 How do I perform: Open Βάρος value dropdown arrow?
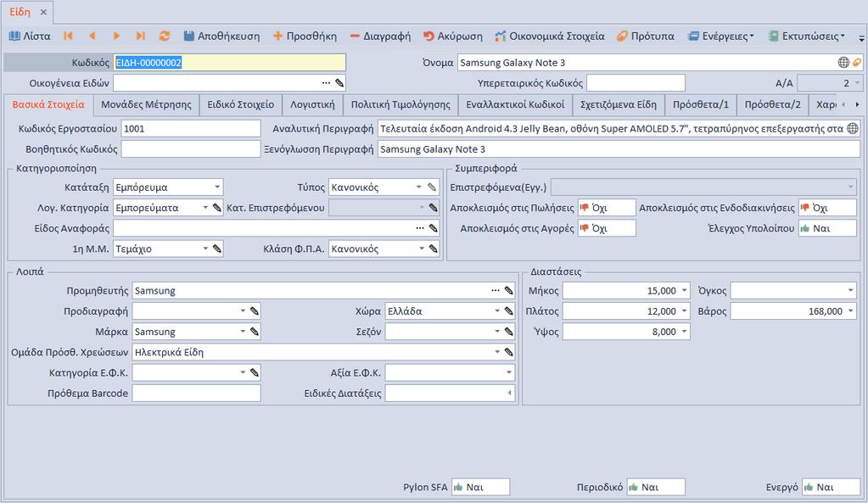(x=851, y=311)
